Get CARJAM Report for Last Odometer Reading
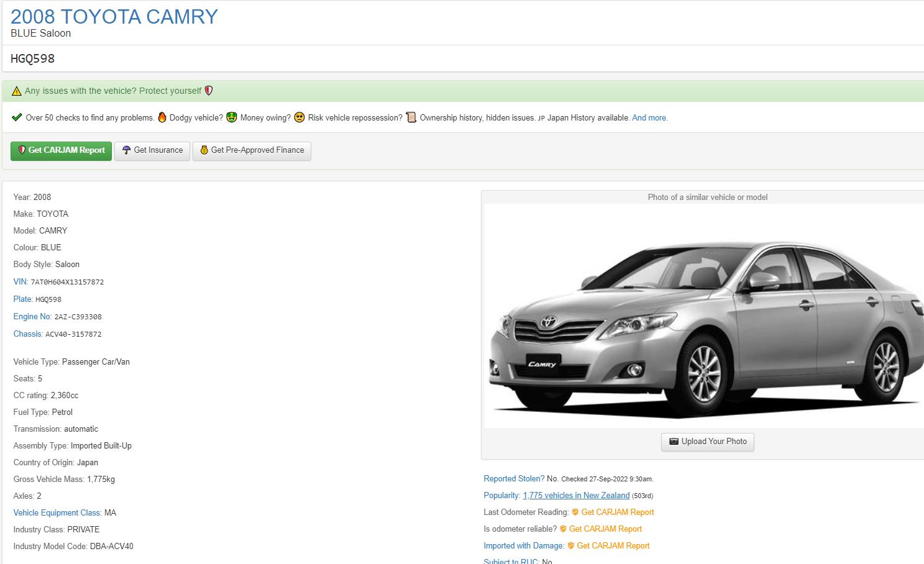 [618, 512]
